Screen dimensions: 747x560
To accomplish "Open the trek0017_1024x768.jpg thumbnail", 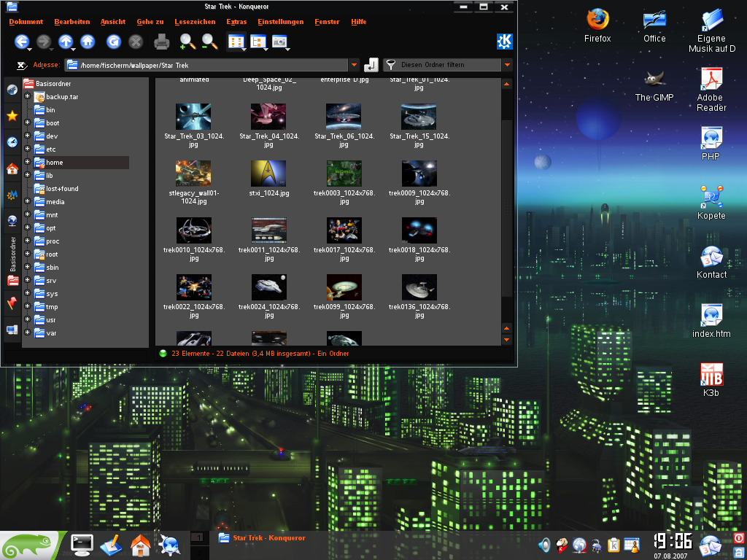I will pos(344,230).
